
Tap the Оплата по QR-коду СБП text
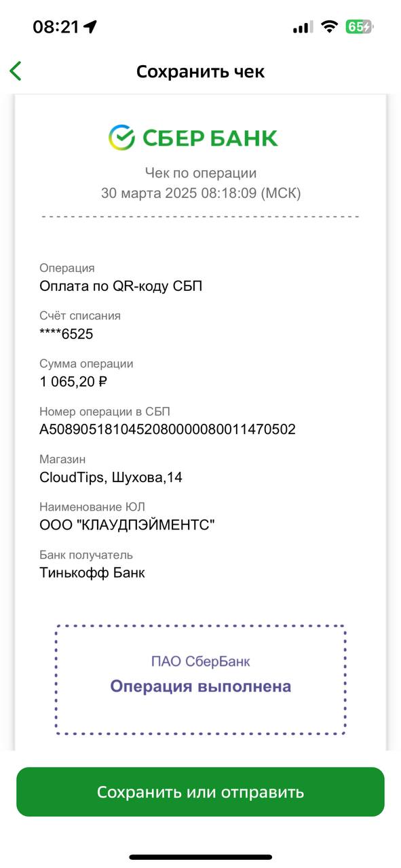coord(121,286)
